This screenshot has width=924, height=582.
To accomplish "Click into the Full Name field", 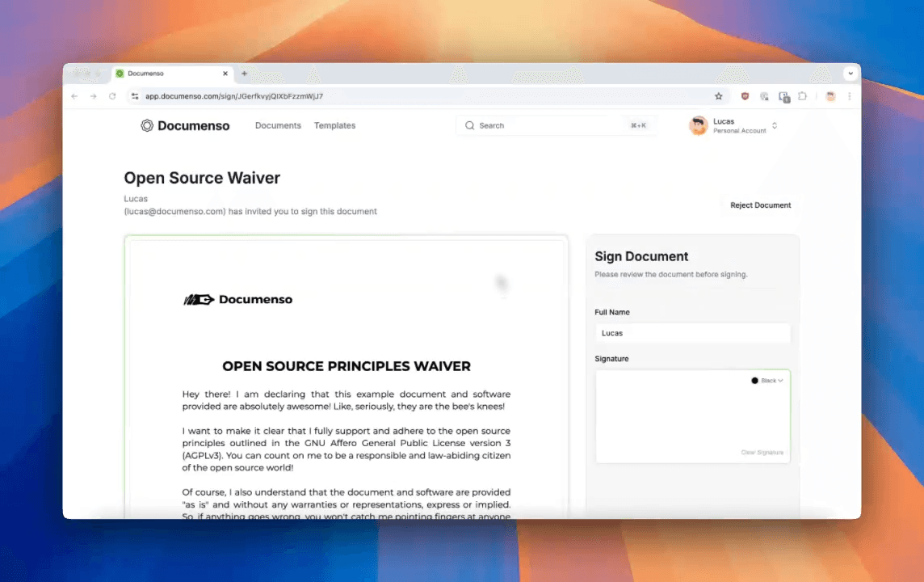I will tap(692, 333).
